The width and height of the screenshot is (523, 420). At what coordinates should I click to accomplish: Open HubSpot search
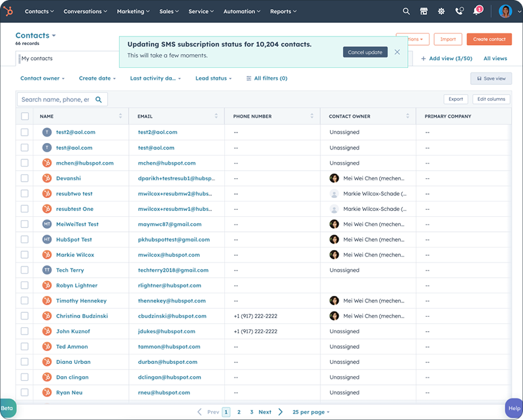tap(406, 11)
